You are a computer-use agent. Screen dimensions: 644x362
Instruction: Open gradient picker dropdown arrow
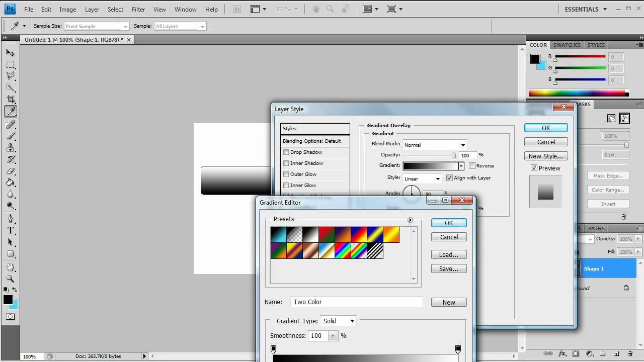tap(460, 166)
